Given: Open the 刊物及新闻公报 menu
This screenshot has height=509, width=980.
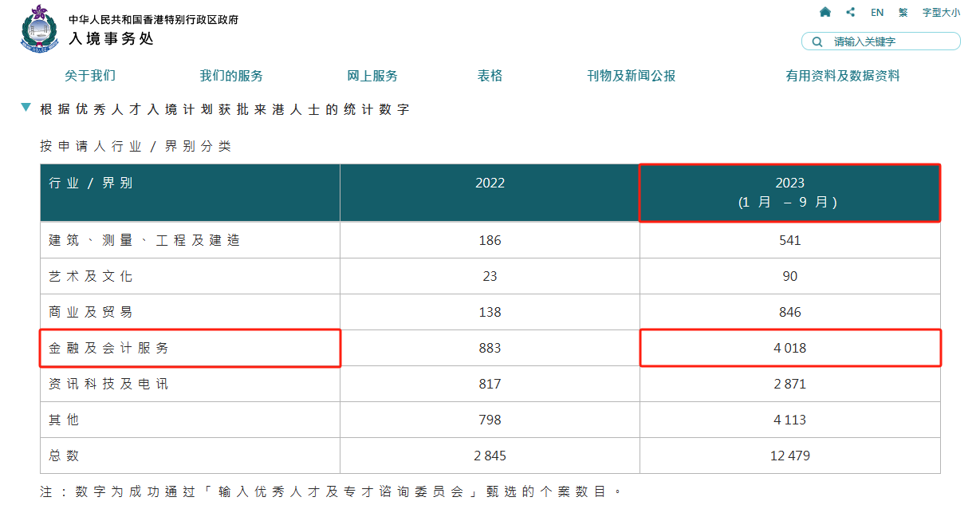Looking at the screenshot, I should 631,76.
